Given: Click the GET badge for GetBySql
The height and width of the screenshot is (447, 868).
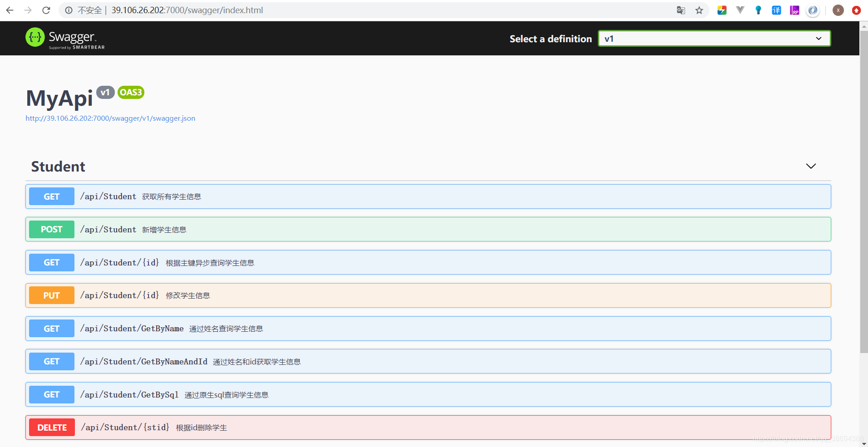Looking at the screenshot, I should (52, 394).
